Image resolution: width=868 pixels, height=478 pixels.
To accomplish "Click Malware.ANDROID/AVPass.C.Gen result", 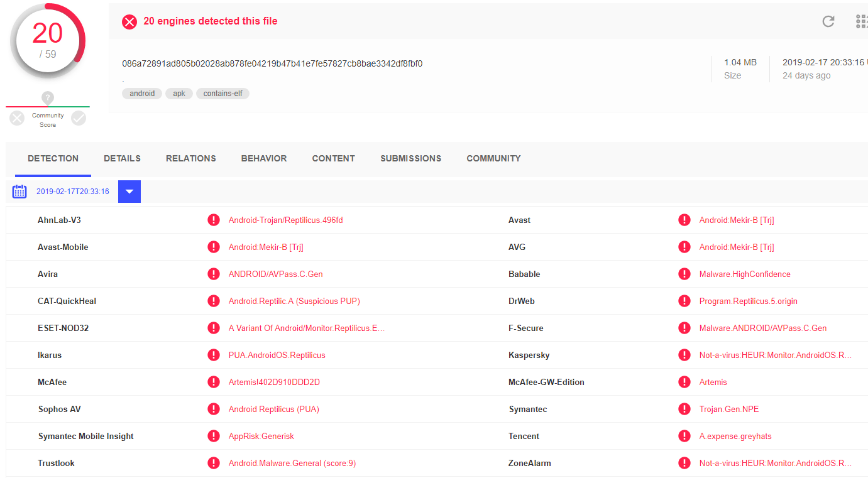I will tap(763, 328).
